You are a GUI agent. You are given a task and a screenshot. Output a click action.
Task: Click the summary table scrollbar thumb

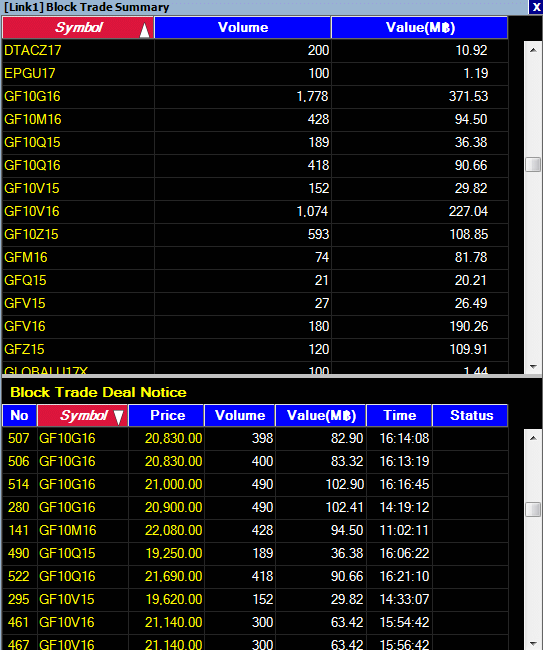click(533, 165)
